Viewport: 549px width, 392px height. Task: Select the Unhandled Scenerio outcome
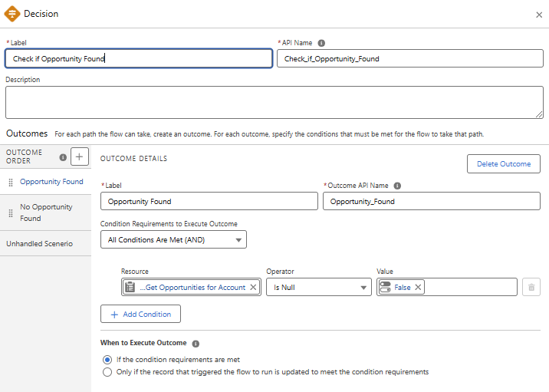(39, 243)
